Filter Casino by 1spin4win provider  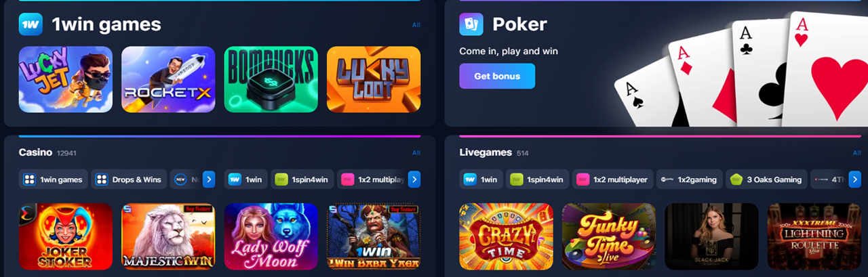click(302, 179)
